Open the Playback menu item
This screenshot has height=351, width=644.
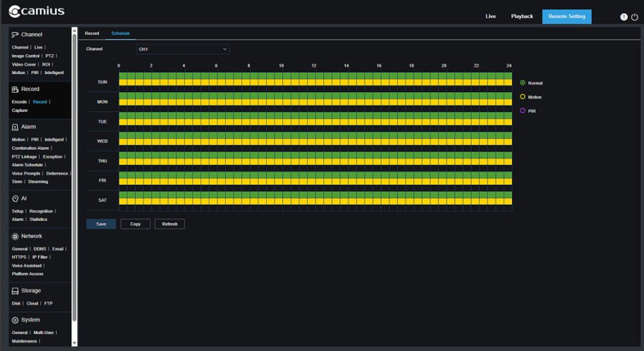pyautogui.click(x=522, y=16)
